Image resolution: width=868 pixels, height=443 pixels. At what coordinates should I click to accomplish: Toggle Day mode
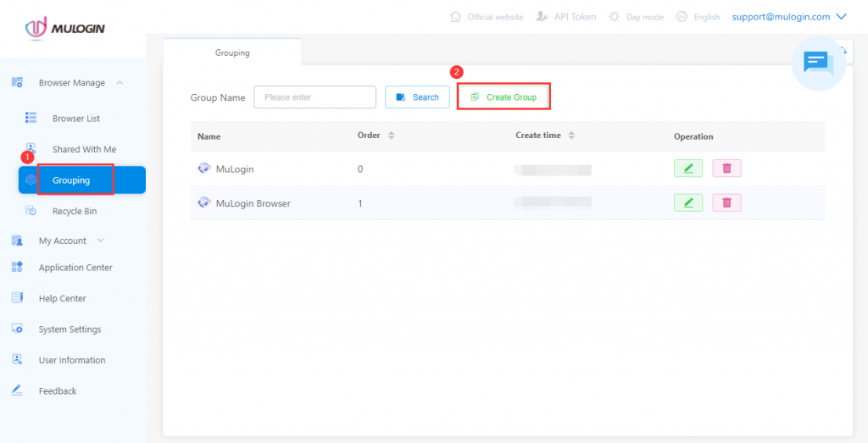645,17
